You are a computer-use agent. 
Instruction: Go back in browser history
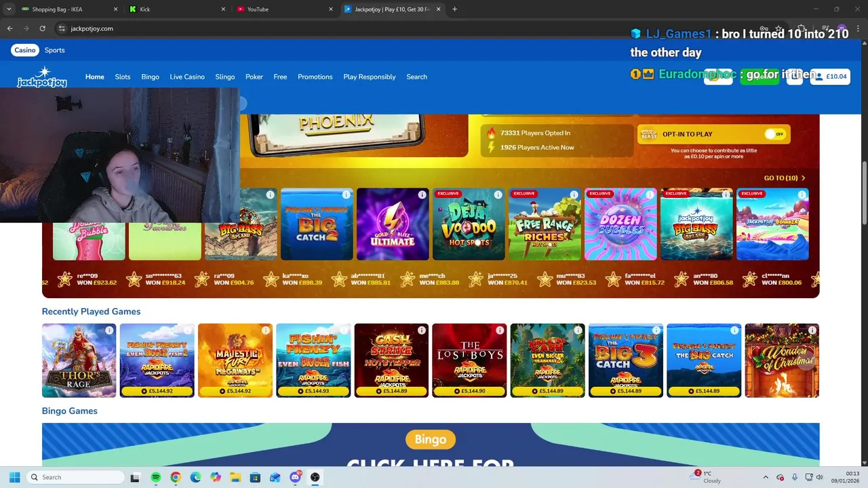tap(9, 28)
